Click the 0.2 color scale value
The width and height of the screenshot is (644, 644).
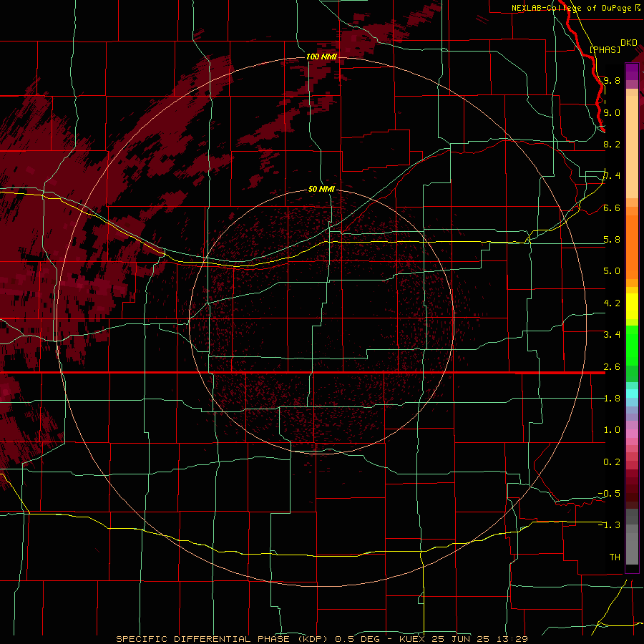click(612, 462)
